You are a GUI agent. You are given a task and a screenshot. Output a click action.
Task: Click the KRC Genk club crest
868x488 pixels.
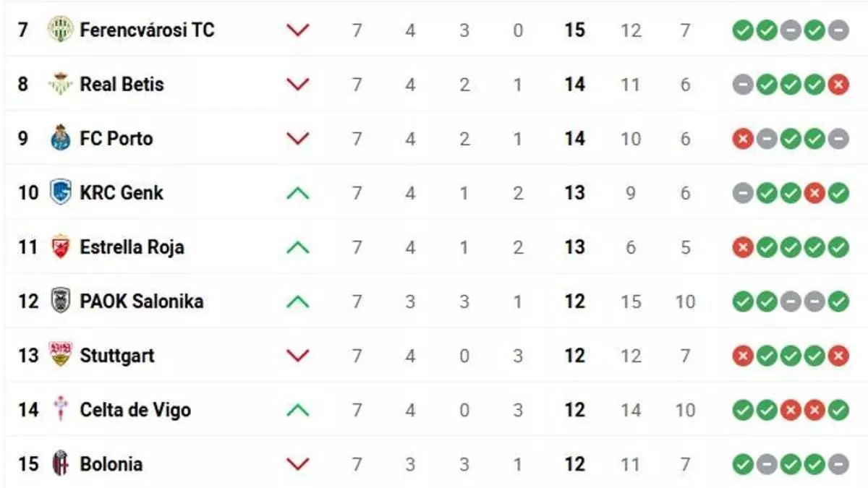(x=61, y=192)
